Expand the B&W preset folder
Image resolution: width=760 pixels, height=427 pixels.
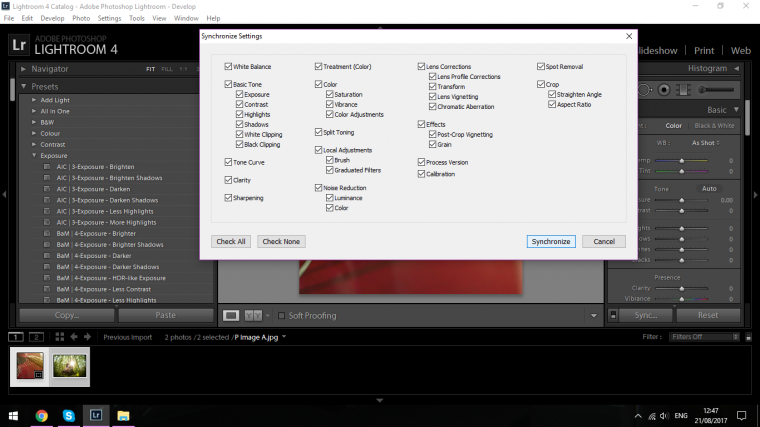[34, 122]
